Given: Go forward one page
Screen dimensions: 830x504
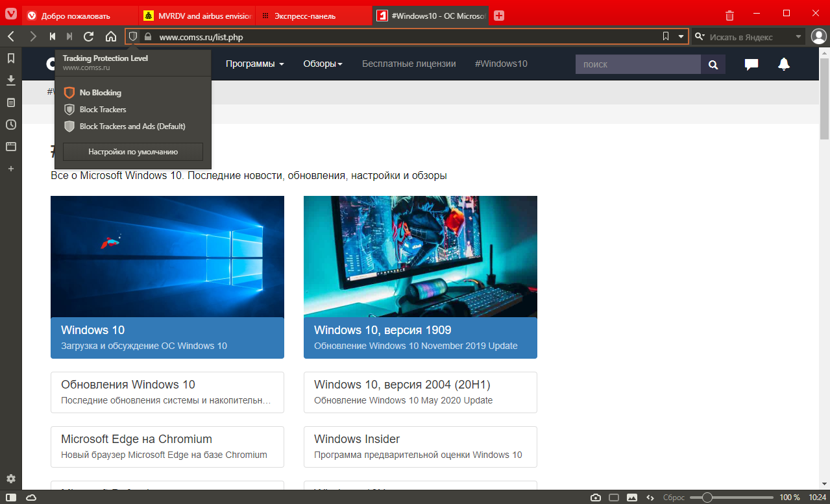Looking at the screenshot, I should point(32,37).
